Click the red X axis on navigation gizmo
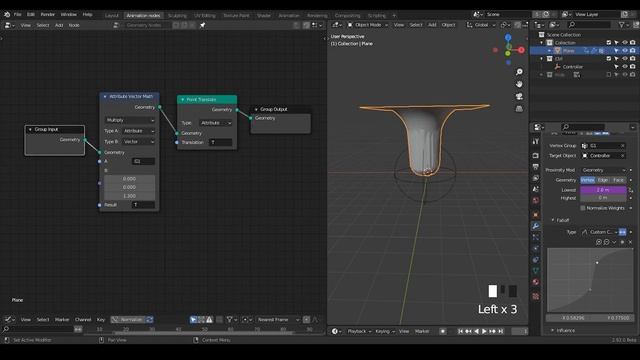640x360 pixels. pos(521,50)
